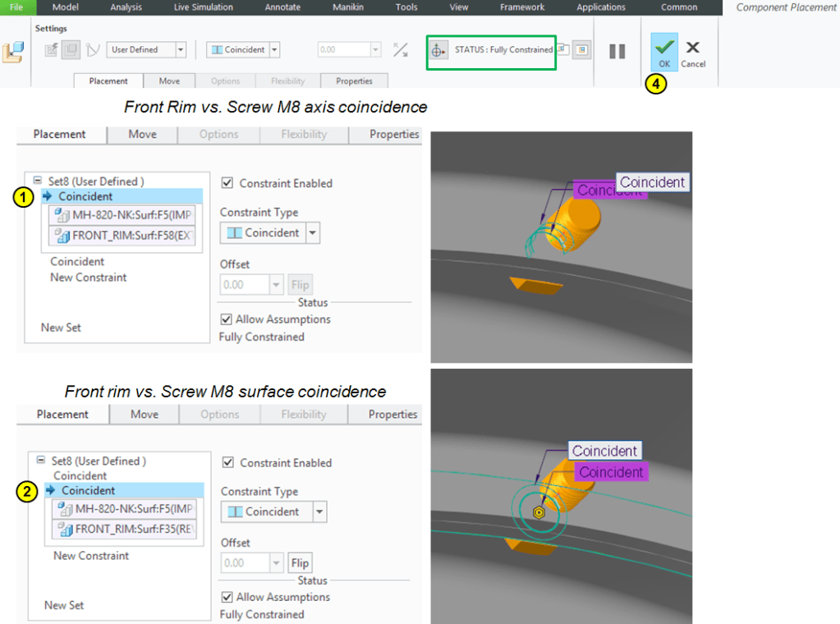
Task: Open the Coincident dropdown in the ribbon
Action: tap(274, 50)
